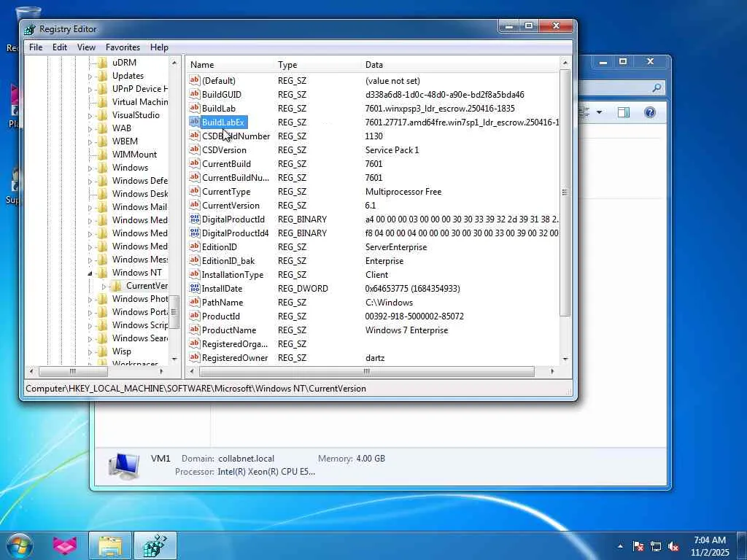Toggle preview pane in background window

624,112
